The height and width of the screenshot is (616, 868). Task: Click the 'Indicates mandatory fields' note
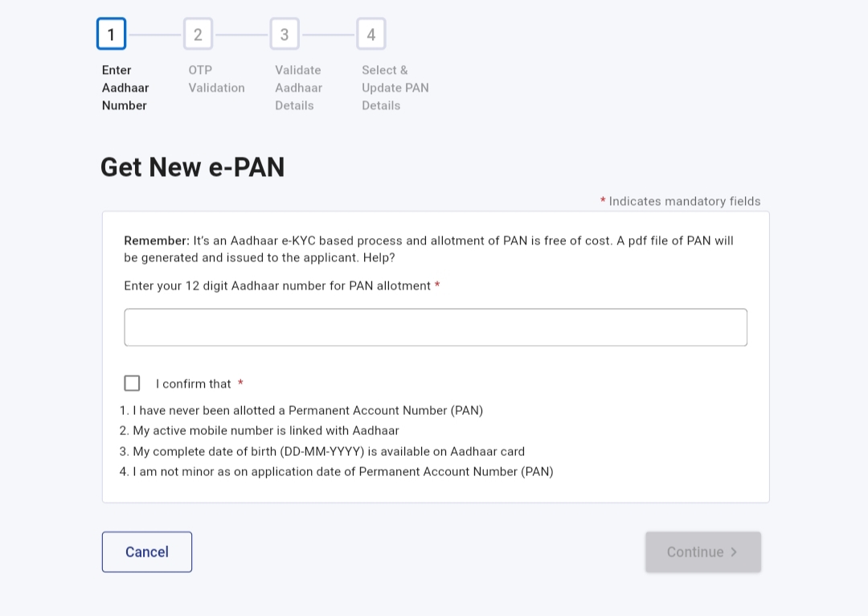tap(683, 201)
